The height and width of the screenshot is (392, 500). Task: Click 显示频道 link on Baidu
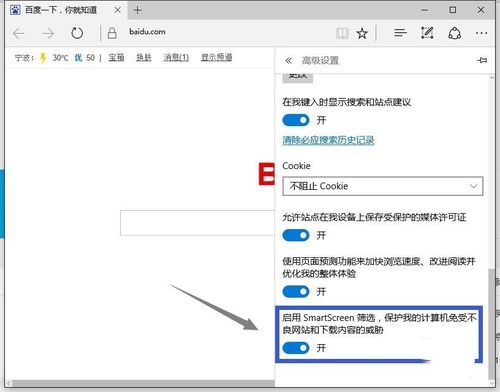pyautogui.click(x=216, y=58)
